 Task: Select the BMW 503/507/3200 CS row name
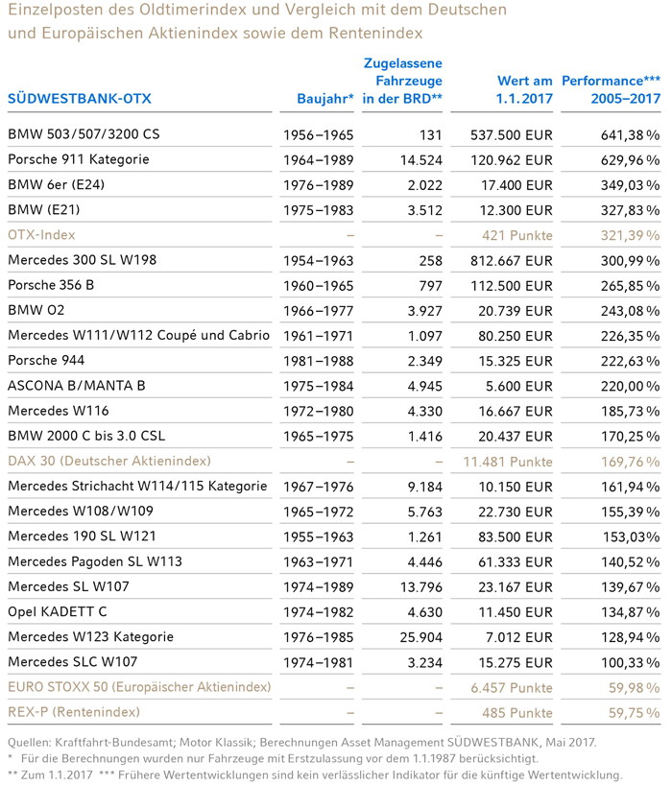tap(84, 134)
